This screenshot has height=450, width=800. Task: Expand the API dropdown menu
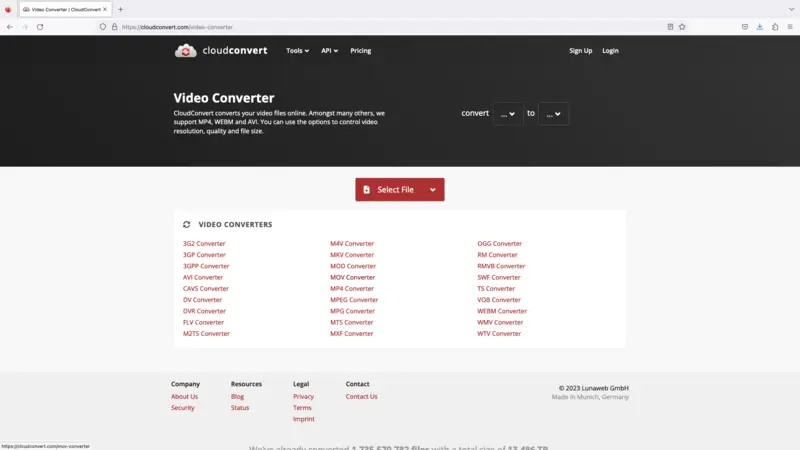329,51
